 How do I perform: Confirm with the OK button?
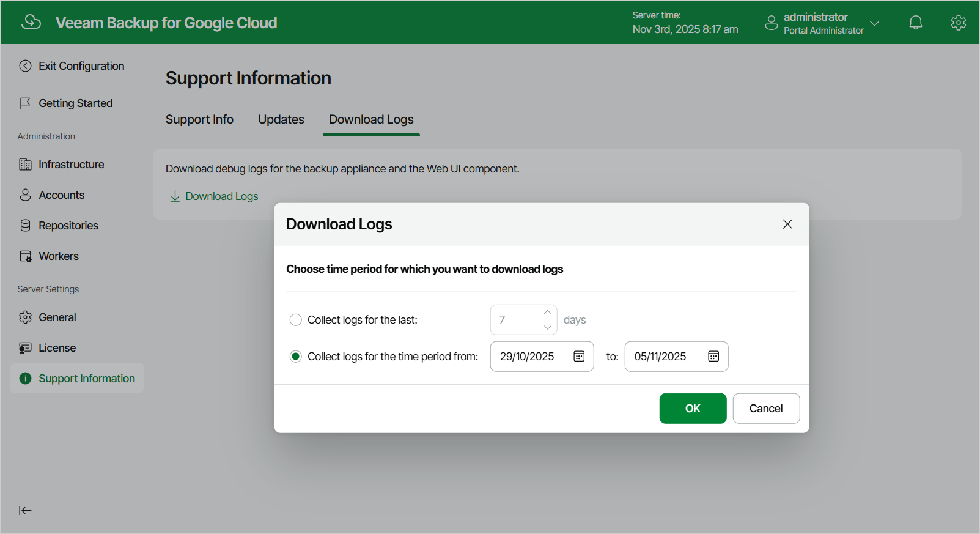click(693, 409)
